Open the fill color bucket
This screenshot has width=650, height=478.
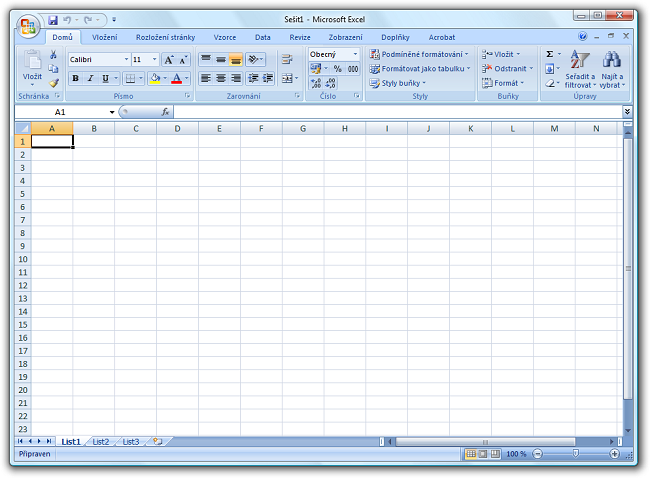coord(155,78)
